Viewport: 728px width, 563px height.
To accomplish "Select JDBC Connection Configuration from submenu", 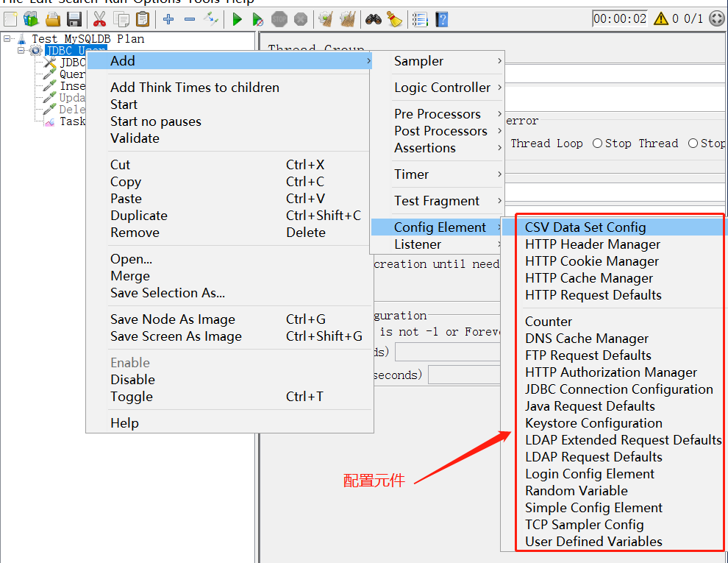I will pos(618,389).
